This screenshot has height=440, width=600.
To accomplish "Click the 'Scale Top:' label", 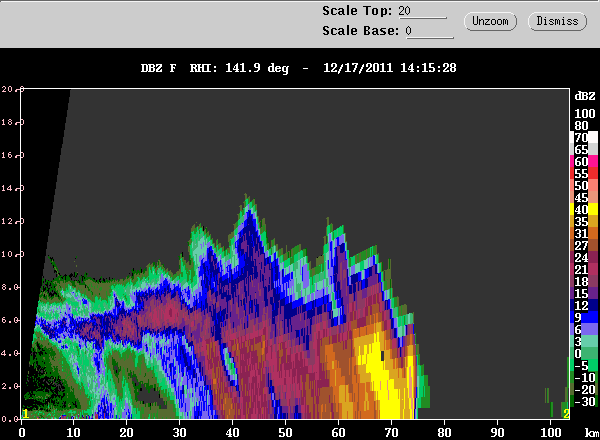I will point(357,11).
